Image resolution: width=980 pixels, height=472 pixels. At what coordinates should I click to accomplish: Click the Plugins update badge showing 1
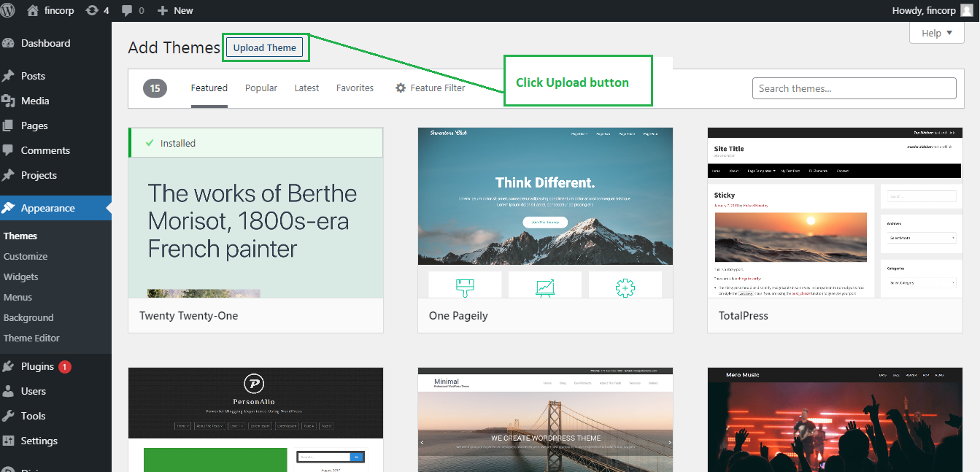click(x=64, y=367)
